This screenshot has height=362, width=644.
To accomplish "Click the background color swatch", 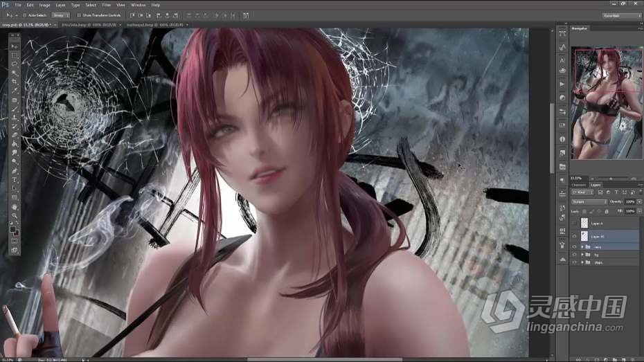I will [x=17, y=233].
